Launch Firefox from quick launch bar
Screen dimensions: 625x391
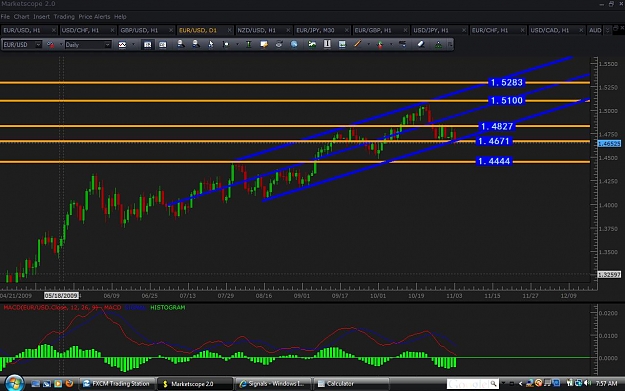pos(69,383)
